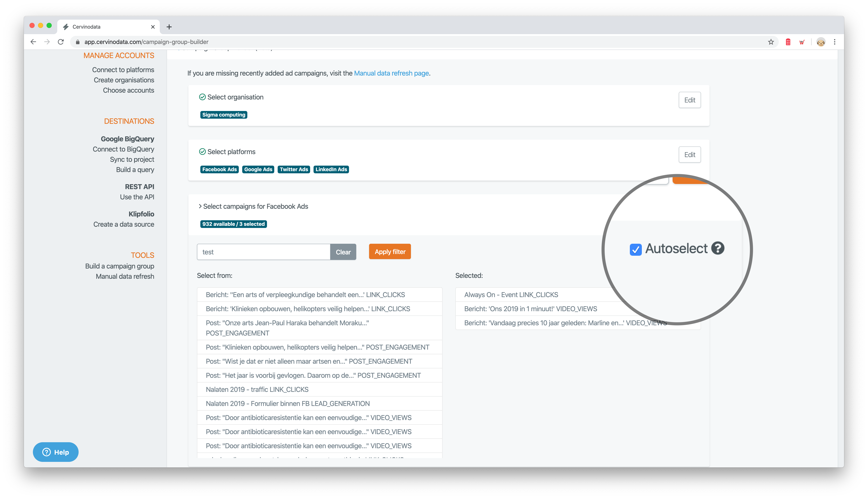
Task: Open the Chrome three-dot menu
Action: coord(834,42)
